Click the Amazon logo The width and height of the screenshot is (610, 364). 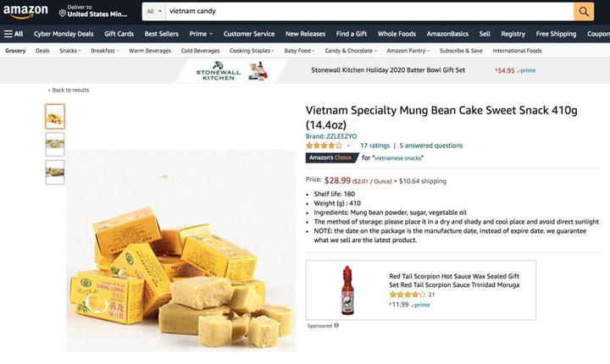[25, 12]
